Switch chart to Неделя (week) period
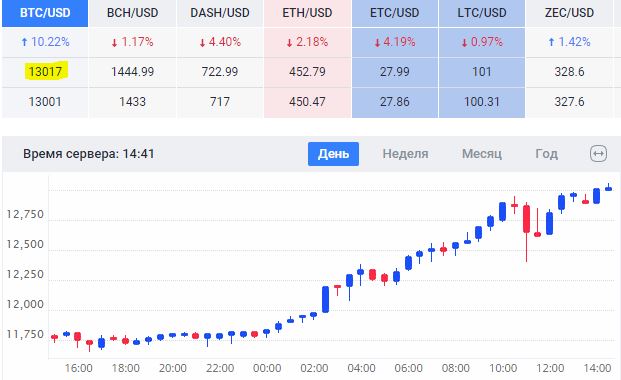This screenshot has height=380, width=621. [x=405, y=154]
